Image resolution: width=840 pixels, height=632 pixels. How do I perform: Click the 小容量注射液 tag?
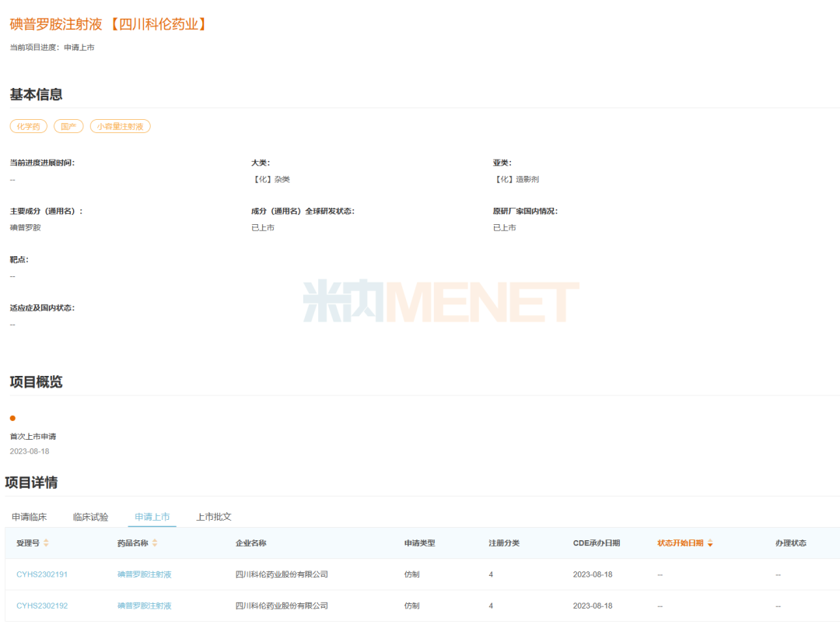point(120,127)
